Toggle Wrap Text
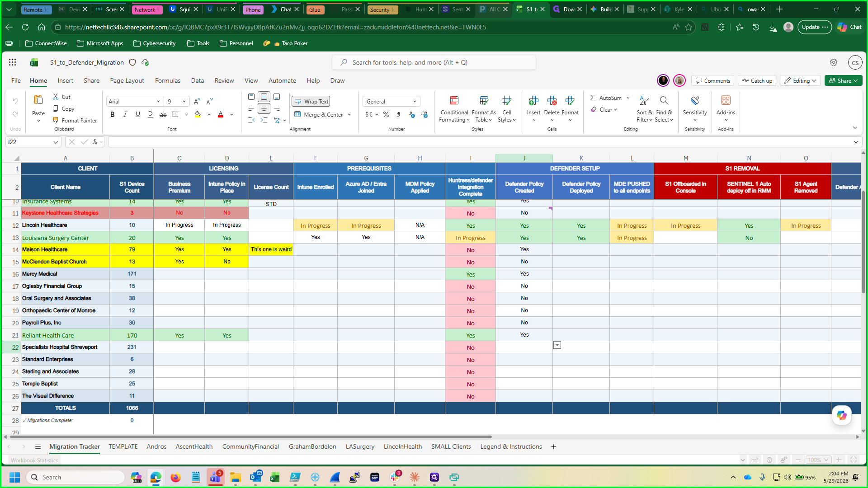 click(x=311, y=102)
